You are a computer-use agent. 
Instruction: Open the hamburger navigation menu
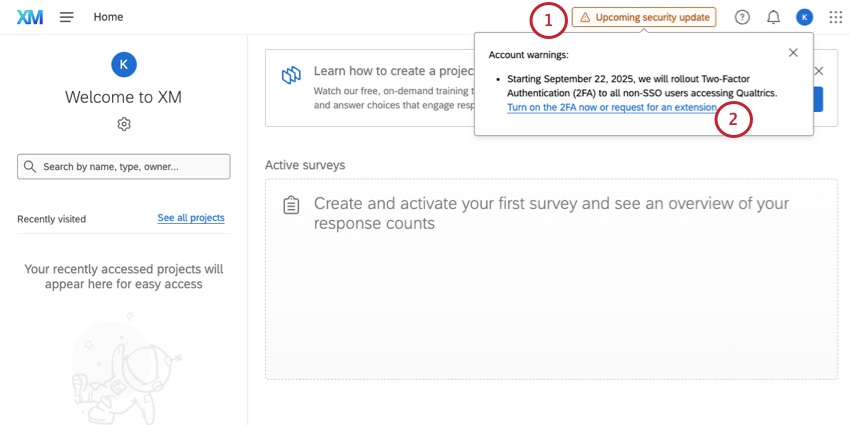click(67, 17)
